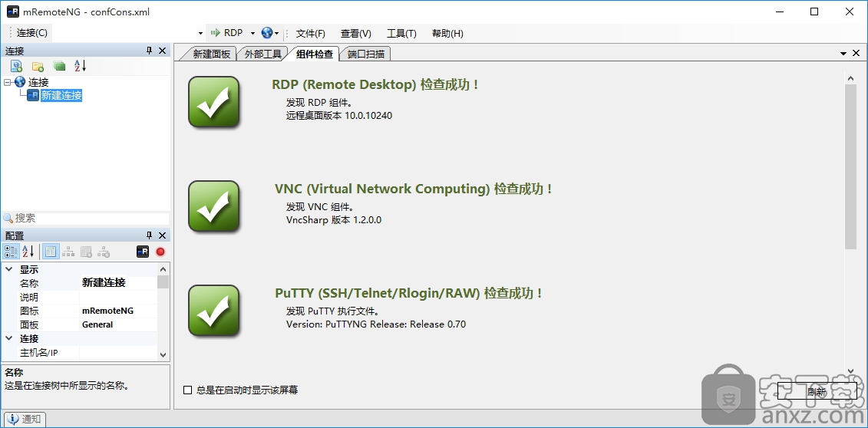Click the down arrow of component check scrollbar
The height and width of the screenshot is (428, 868).
[x=850, y=371]
